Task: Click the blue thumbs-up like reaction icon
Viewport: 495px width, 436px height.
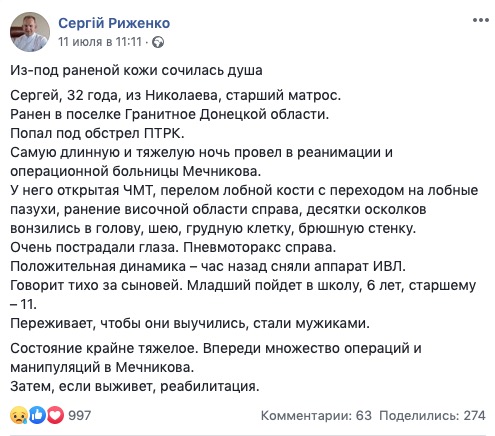Action: [37, 415]
